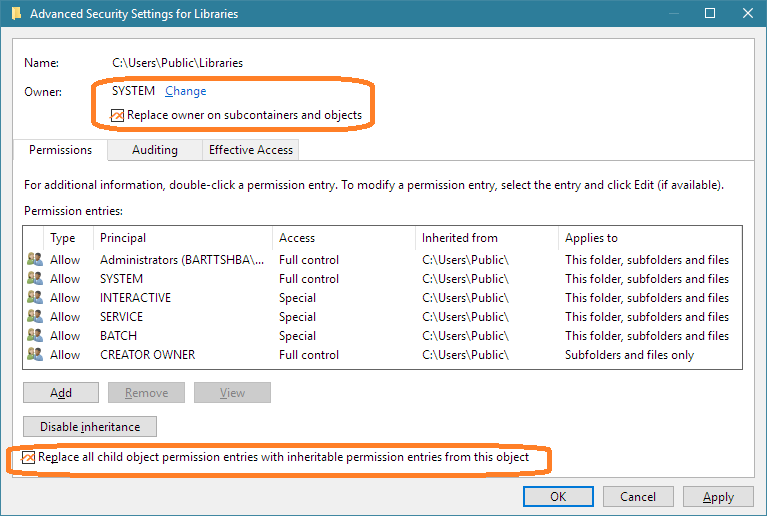This screenshot has height=516, width=767.
Task: Click the principal icon for BATCH row
Action: 35,335
